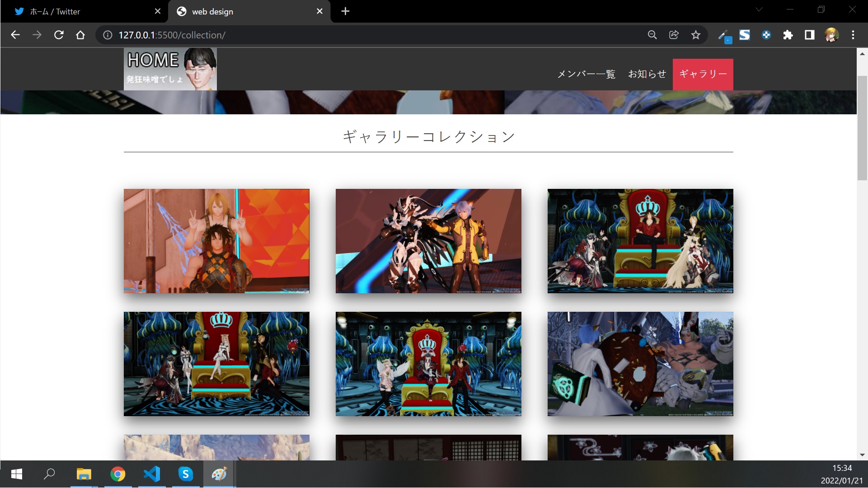Open the Windows Start menu
This screenshot has width=868, height=488.
click(x=16, y=474)
